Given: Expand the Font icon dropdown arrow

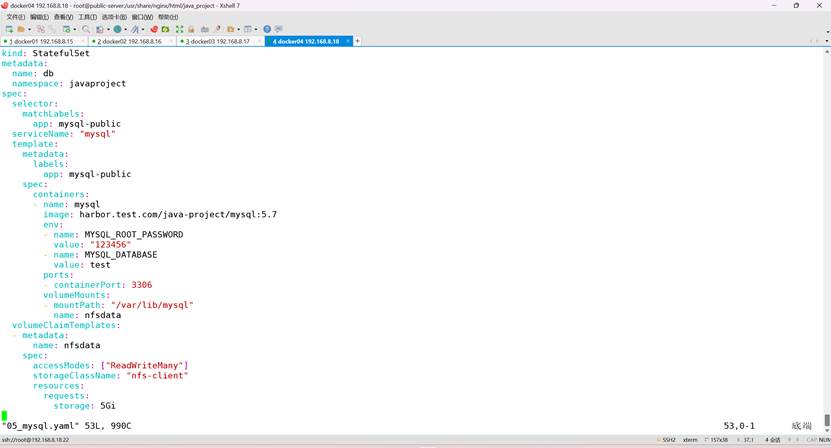Looking at the screenshot, I should [x=143, y=29].
